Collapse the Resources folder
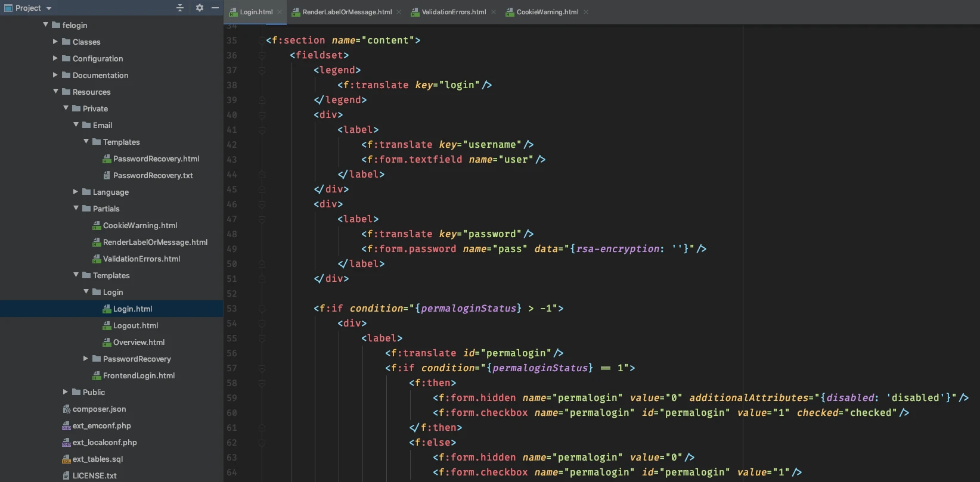The width and height of the screenshot is (980, 482). click(55, 91)
